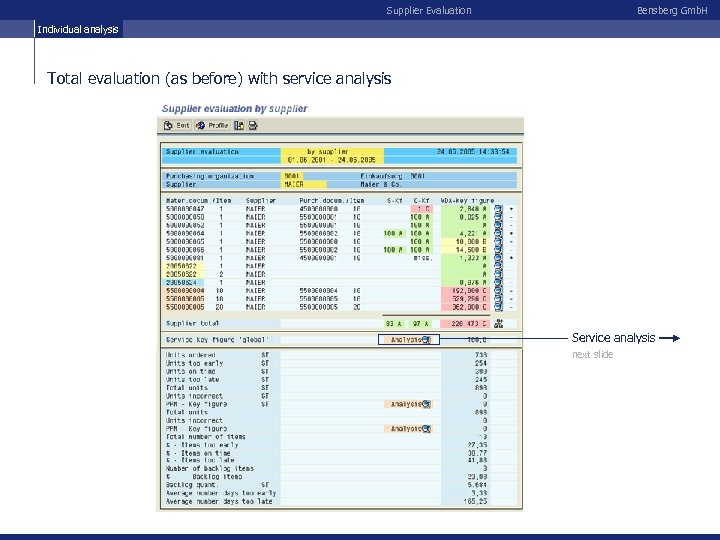Click the by supplier date range header
Image resolution: width=720 pixels, height=540 pixels.
(332, 156)
